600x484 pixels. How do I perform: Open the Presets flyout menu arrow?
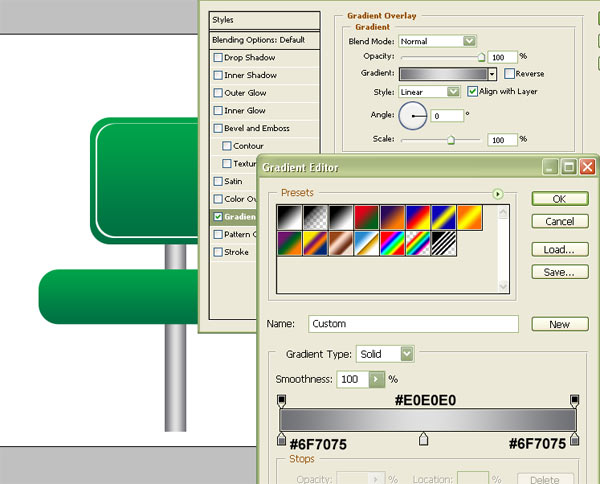497,193
